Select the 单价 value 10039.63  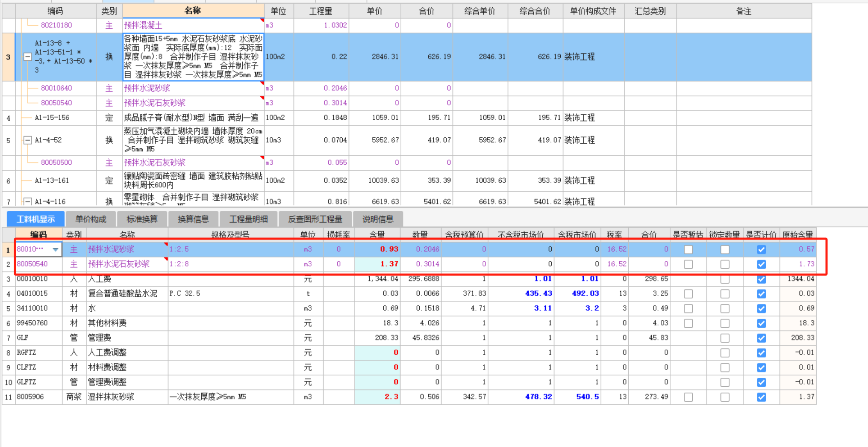[x=375, y=181]
